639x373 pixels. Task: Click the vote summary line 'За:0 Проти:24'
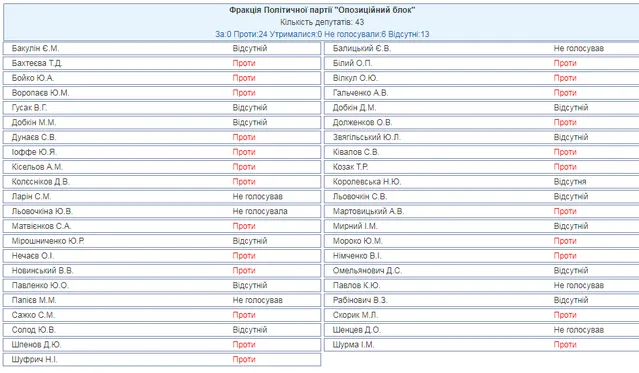click(241, 34)
